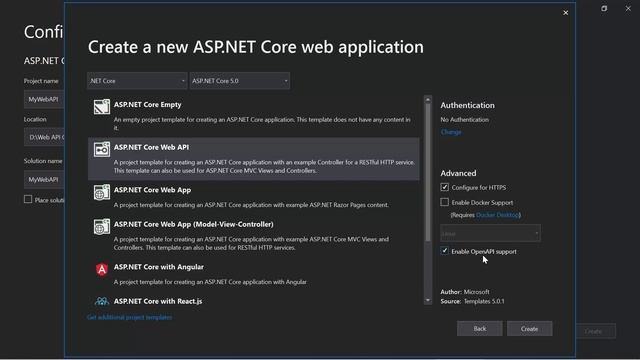640x360 pixels.
Task: Click the template list scroll down arrow
Action: [x=428, y=300]
